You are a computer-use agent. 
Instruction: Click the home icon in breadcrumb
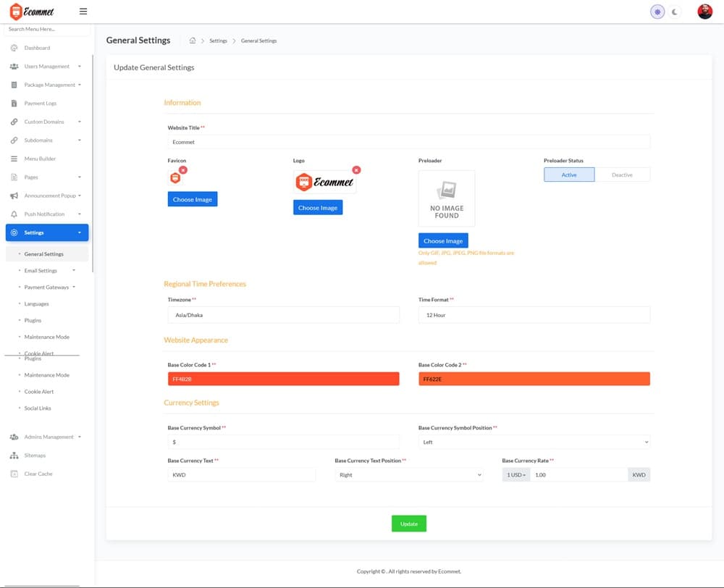pyautogui.click(x=193, y=41)
